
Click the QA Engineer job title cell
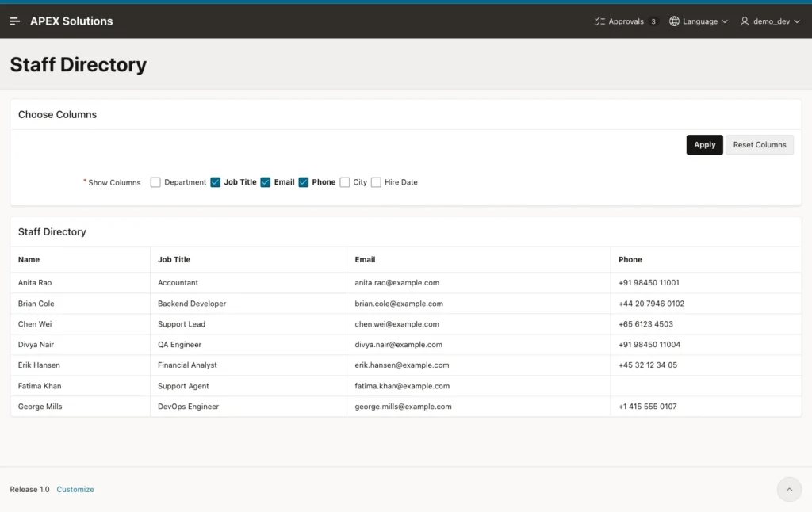coord(248,344)
